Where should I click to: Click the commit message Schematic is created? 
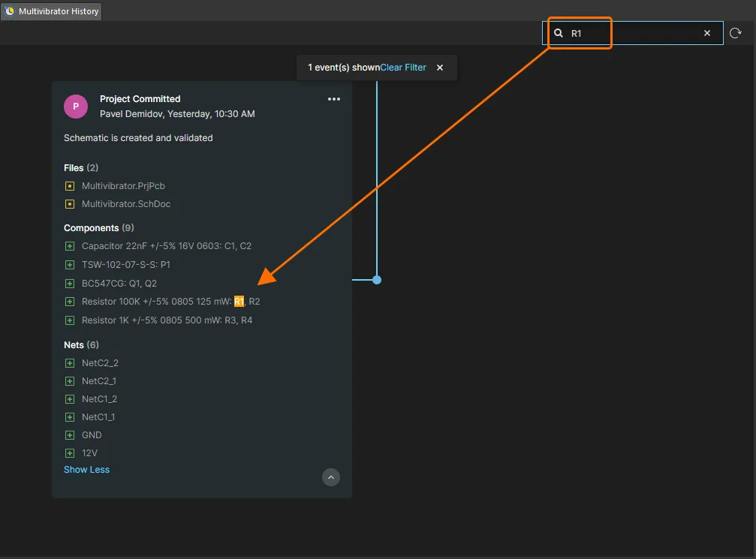click(x=138, y=138)
